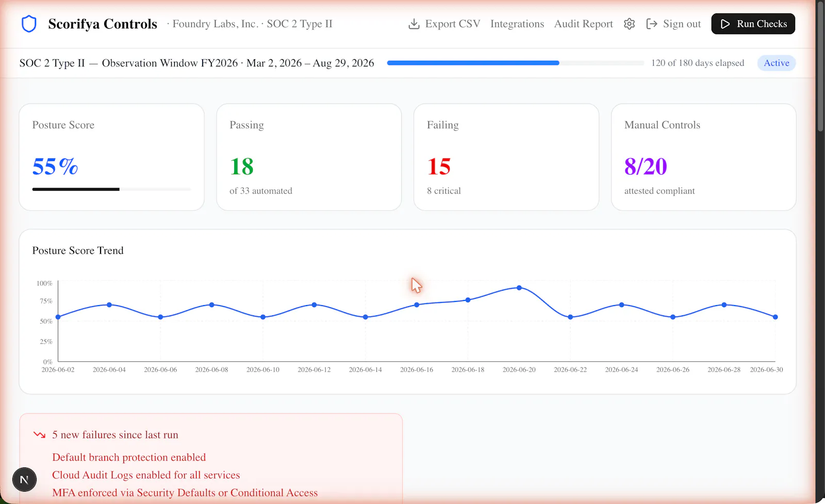Click 'Foundry Labs, Inc. · SOC 2 Type II' text
825x504 pixels.
[x=253, y=24]
